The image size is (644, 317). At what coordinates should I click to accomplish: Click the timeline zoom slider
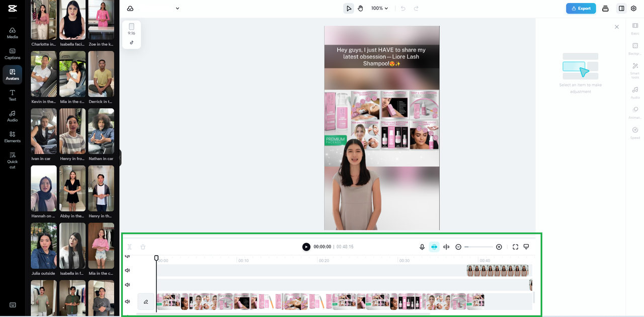478,247
